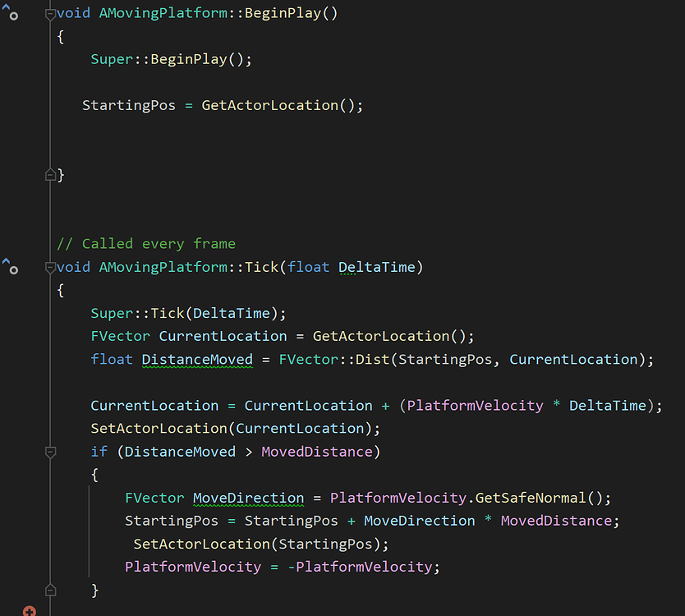Click AMovingPlatform in the Tick signature
The image size is (685, 616).
coord(163,267)
